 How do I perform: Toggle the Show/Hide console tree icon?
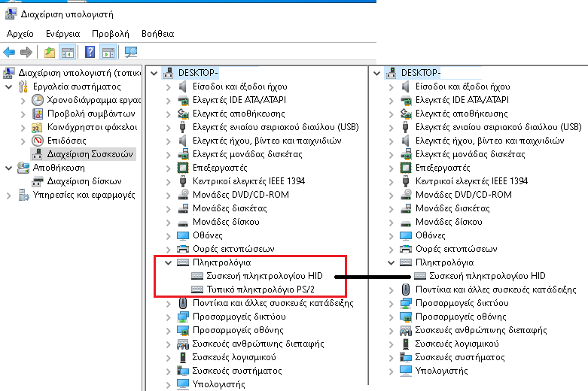(68, 52)
